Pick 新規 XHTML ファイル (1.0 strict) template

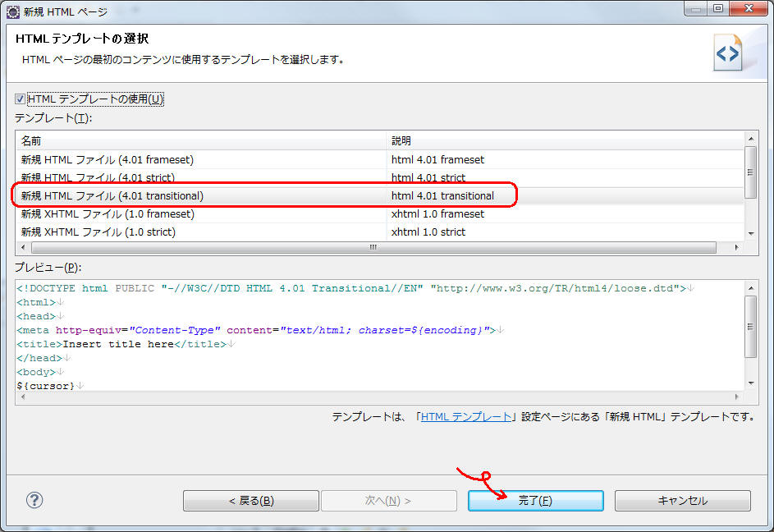[98, 232]
